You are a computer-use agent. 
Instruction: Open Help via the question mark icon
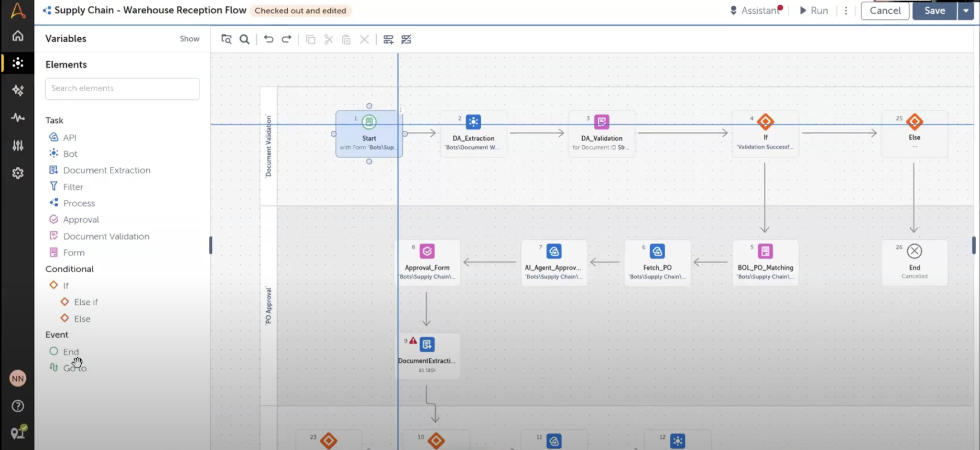[x=18, y=406]
